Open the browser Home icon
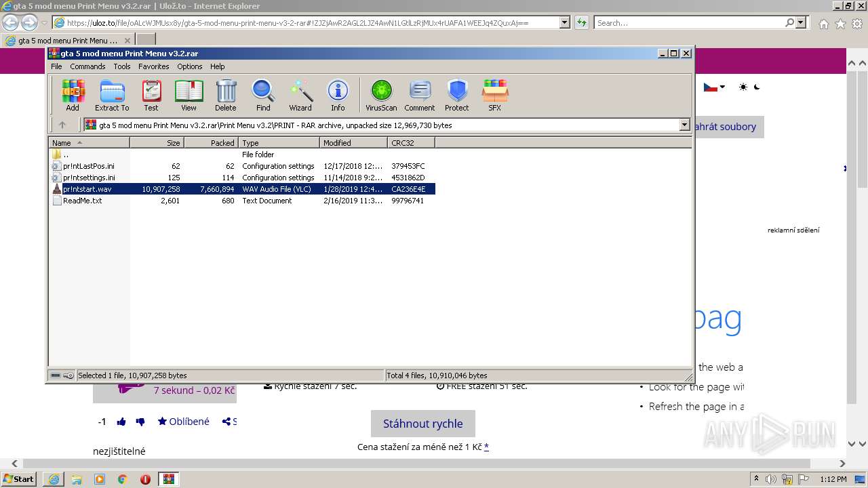This screenshot has height=488, width=868. [x=823, y=24]
